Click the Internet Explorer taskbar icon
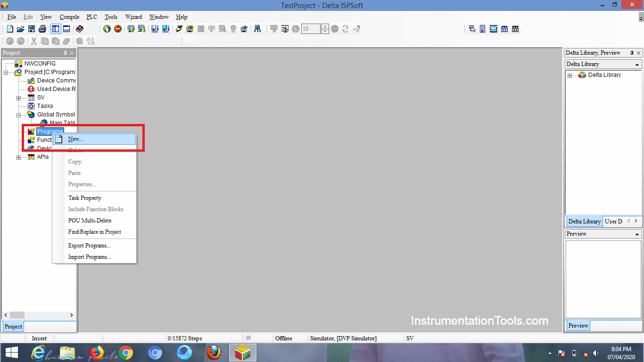The width and height of the screenshot is (644, 362). click(x=39, y=353)
